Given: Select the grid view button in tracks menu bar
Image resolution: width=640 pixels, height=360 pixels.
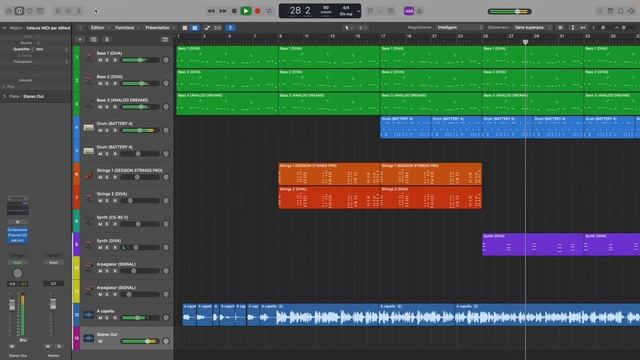Looking at the screenshot, I should tap(185, 28).
